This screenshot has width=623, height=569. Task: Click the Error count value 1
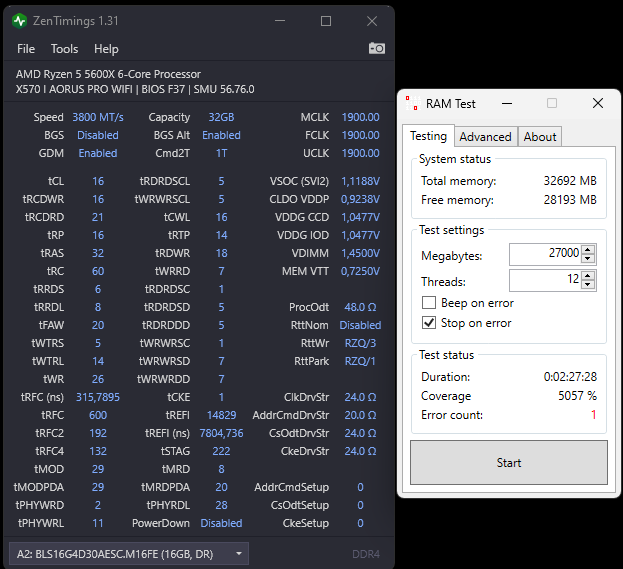(594, 415)
